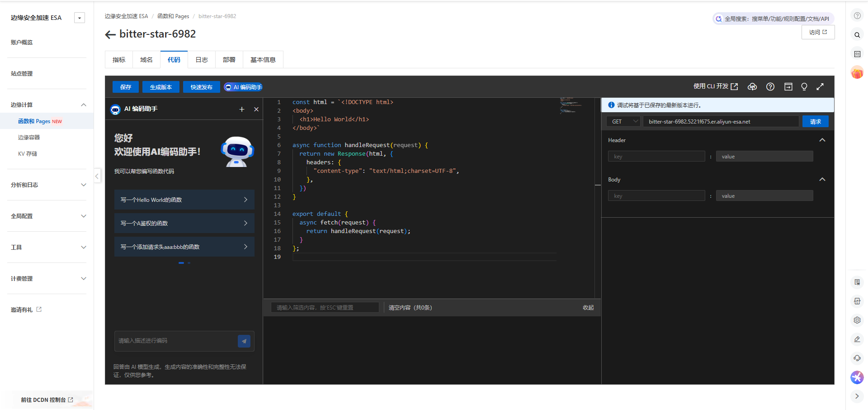The image size is (868, 410).
Task: Collapse the Header section
Action: pos(822,140)
